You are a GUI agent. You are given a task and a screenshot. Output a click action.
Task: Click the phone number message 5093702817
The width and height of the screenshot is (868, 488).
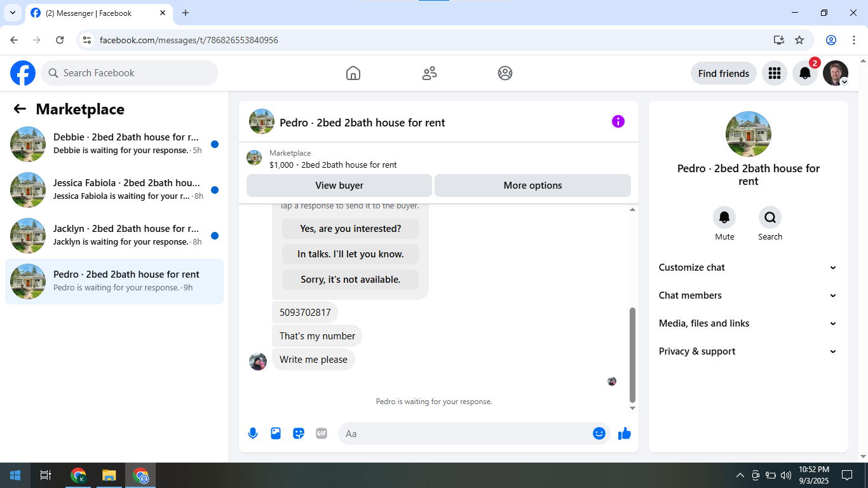point(305,313)
